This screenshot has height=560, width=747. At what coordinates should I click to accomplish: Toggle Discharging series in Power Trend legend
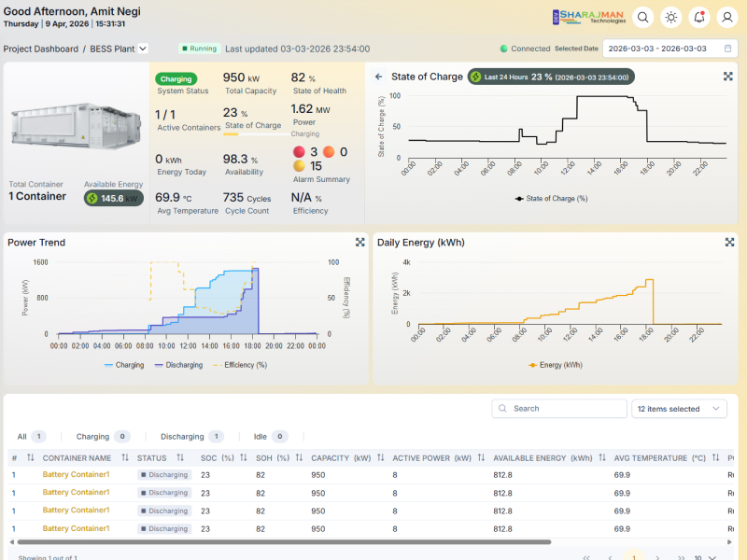click(178, 365)
